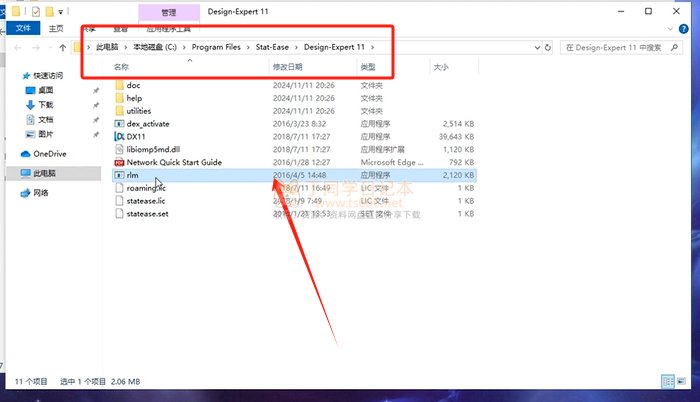Screen dimensions: 700x402
Task: Select the utilities folder
Action: (139, 110)
